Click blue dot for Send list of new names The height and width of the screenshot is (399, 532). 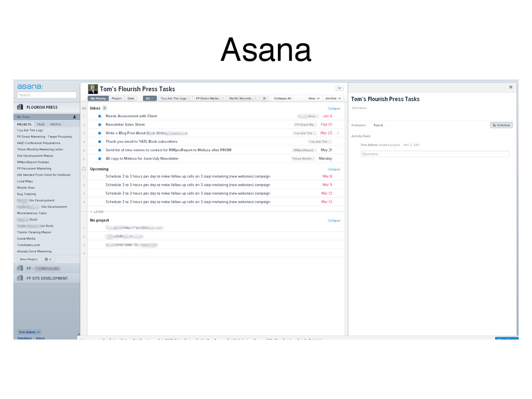[100, 150]
